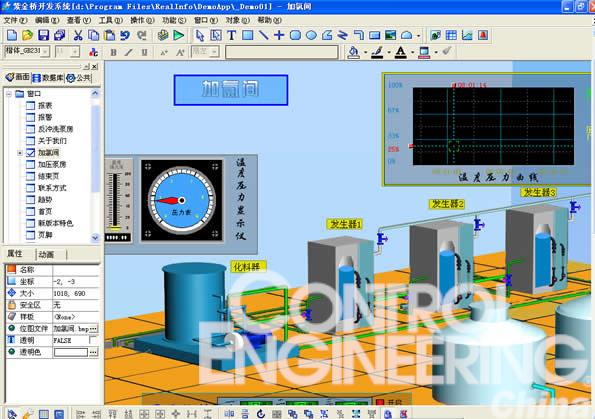Click the Open file icon
Image resolution: width=595 pixels, height=419 pixels.
27,35
